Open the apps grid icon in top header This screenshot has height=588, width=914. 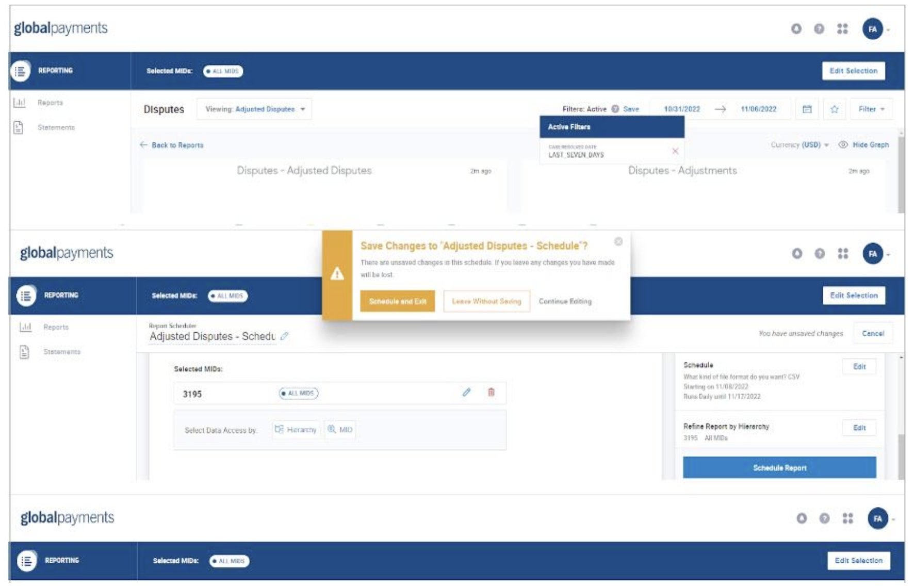point(842,29)
